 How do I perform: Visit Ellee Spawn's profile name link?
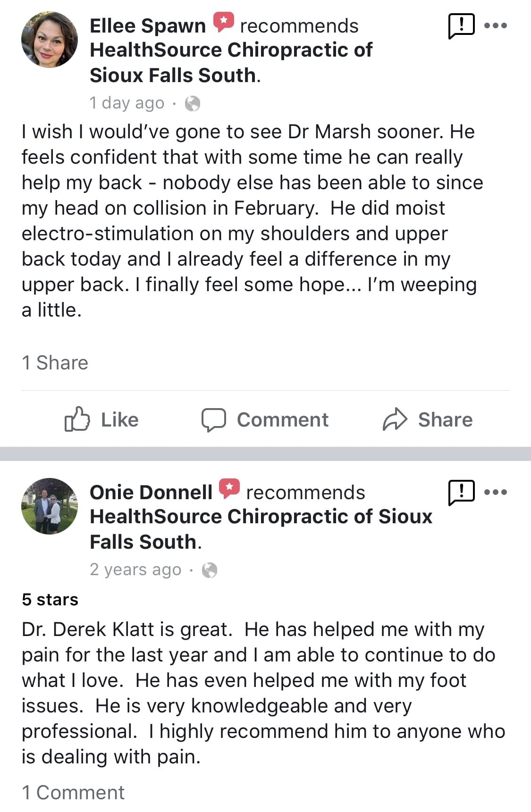pyautogui.click(x=148, y=26)
